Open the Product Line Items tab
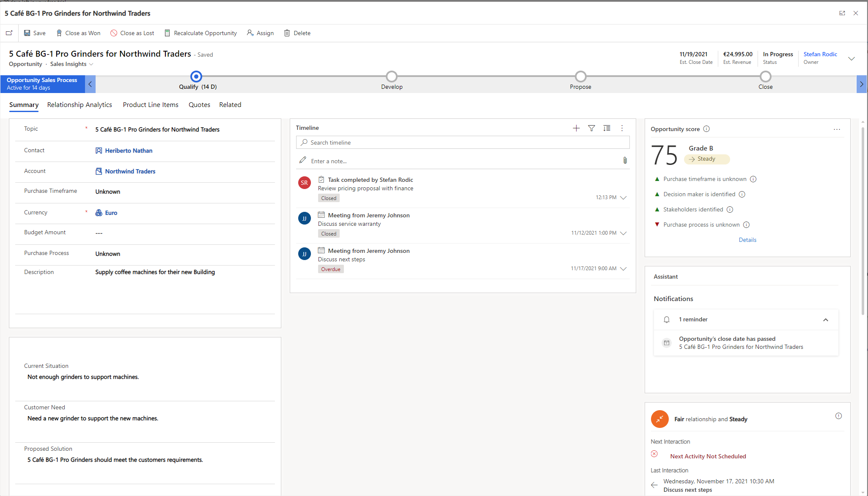Screen dimensions: 868x496 click(151, 105)
